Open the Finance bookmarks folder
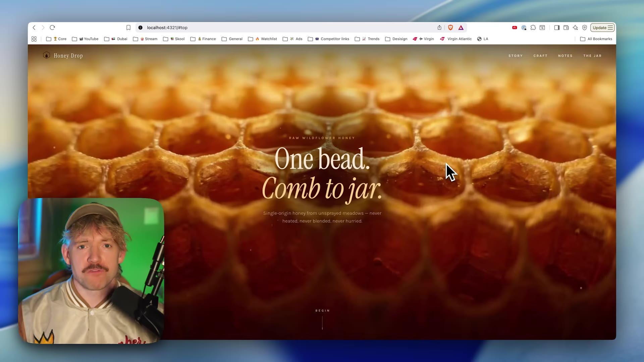The width and height of the screenshot is (644, 362). pyautogui.click(x=203, y=39)
